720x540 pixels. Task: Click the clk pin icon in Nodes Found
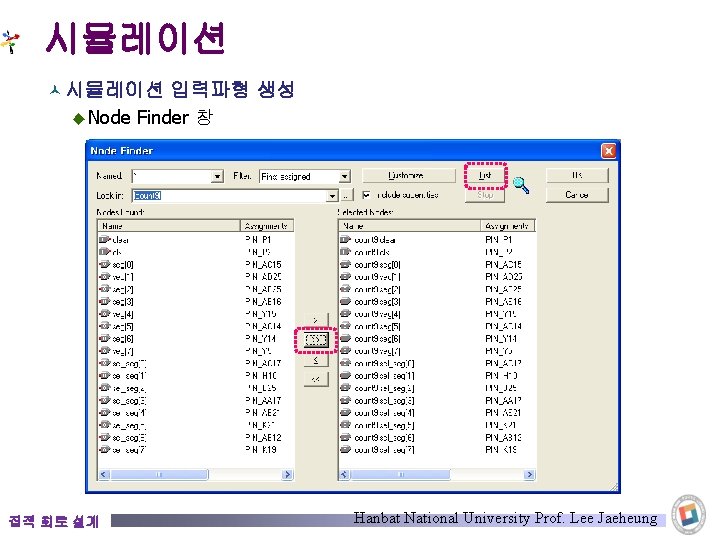[105, 252]
